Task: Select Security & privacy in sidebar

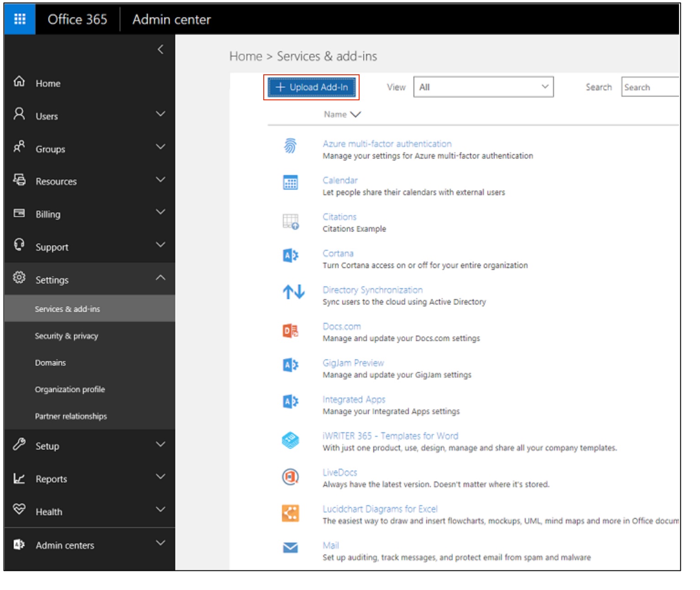Action: coord(67,336)
